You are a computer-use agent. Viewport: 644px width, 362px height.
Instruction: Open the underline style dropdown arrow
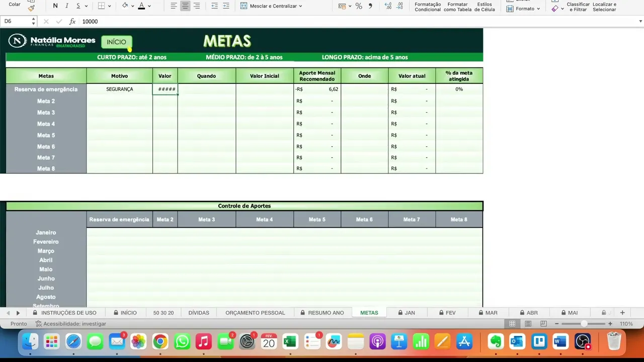tap(86, 6)
